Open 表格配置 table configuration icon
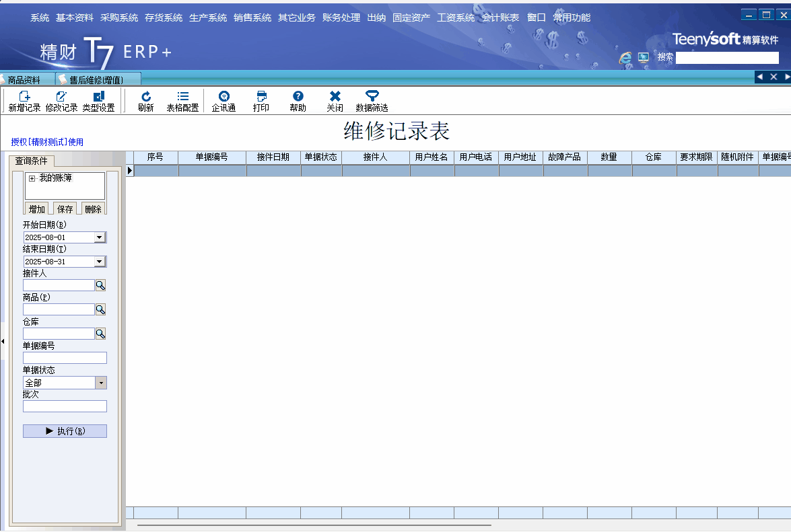791x532 pixels. pos(182,97)
